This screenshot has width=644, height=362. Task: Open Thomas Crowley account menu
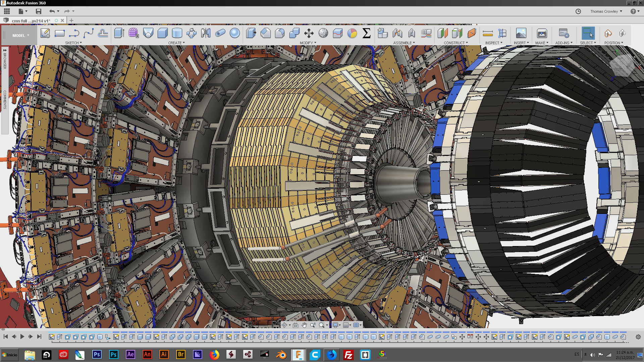(606, 11)
